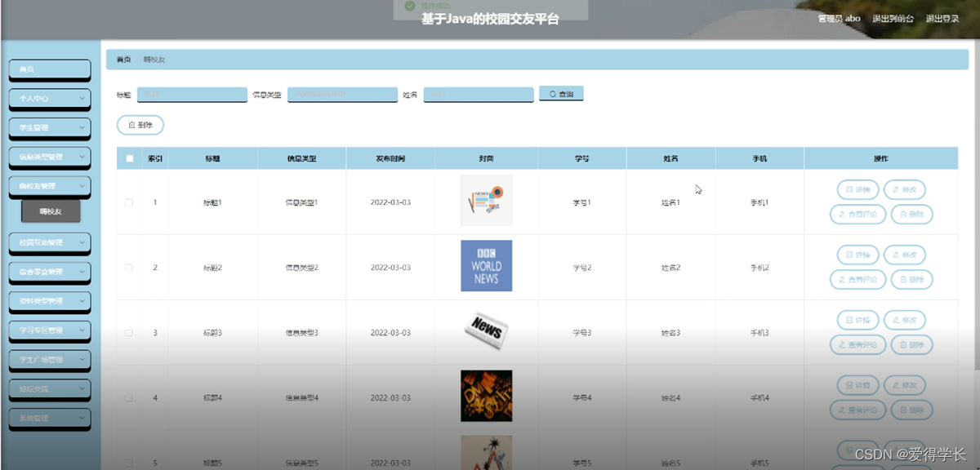The height and width of the screenshot is (470, 980).
Task: Click 首页 in the breadcrumb
Action: (x=123, y=60)
